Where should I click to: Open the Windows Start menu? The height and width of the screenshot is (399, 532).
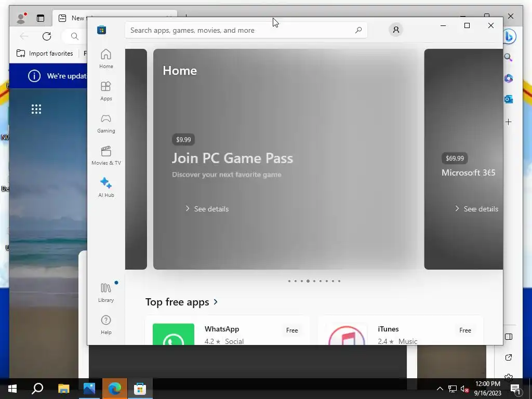(12, 389)
